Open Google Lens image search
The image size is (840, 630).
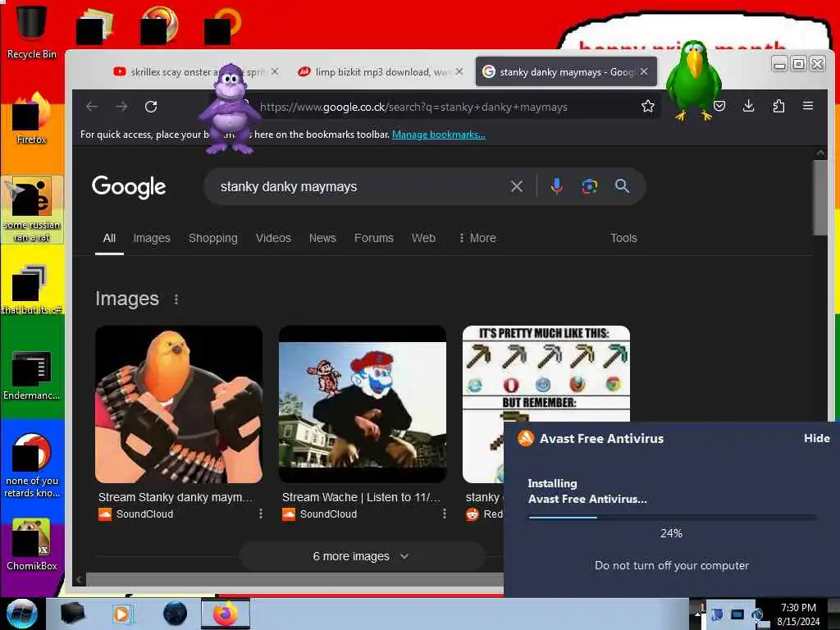coord(589,186)
